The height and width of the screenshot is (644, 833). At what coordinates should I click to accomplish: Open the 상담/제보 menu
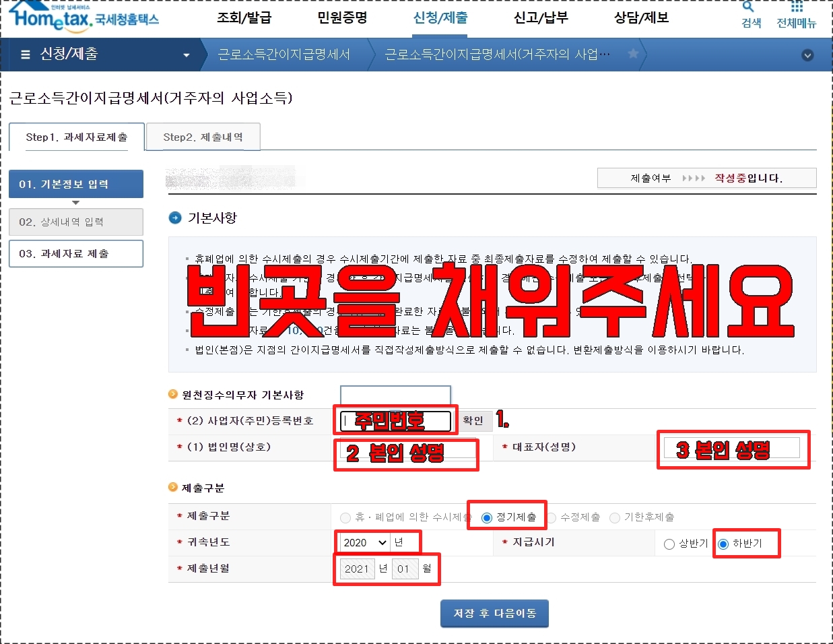tap(641, 18)
